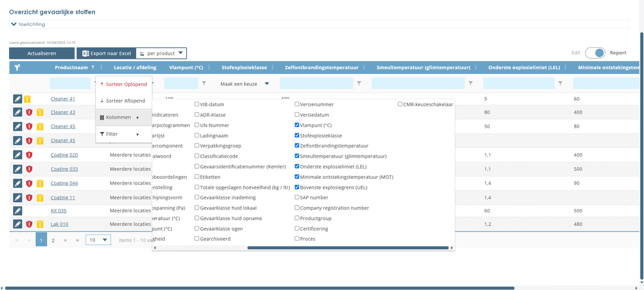The width and height of the screenshot is (644, 290).
Task: Click filter funnel icon of Zelfontbrandingstemperatuur column
Action: pos(359,84)
